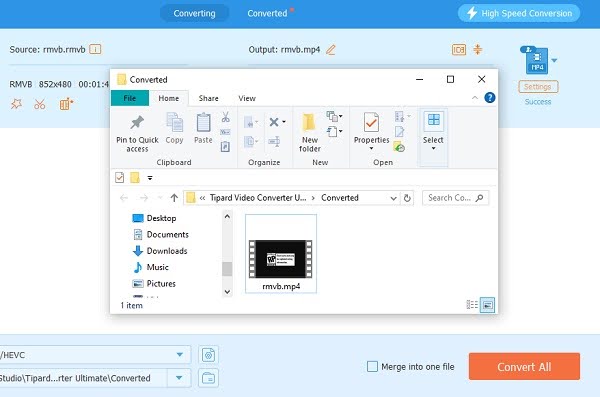Click Convert All button
600x397 pixels.
(x=524, y=367)
